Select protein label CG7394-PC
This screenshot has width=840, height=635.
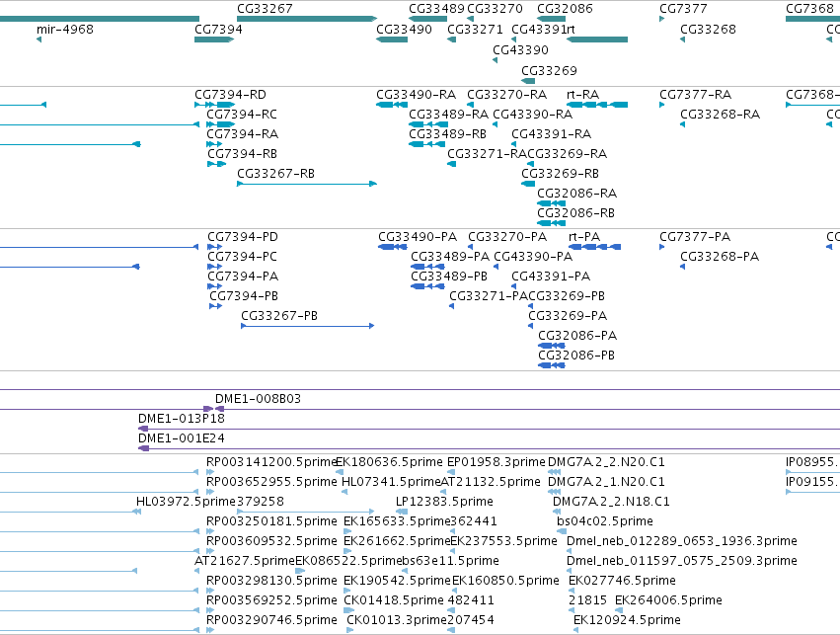pos(242,257)
